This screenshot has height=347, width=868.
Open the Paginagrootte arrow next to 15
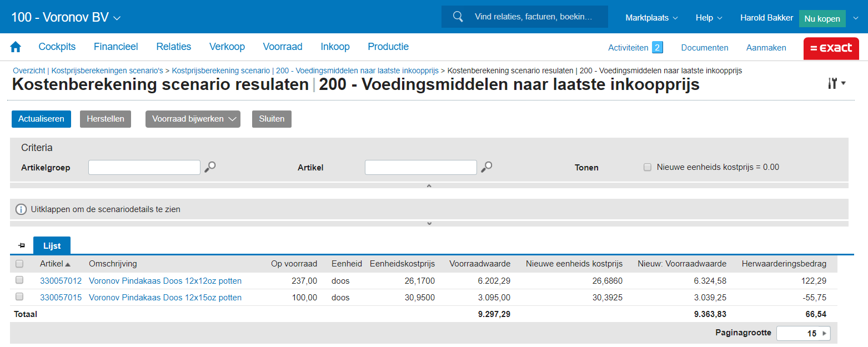pyautogui.click(x=824, y=333)
